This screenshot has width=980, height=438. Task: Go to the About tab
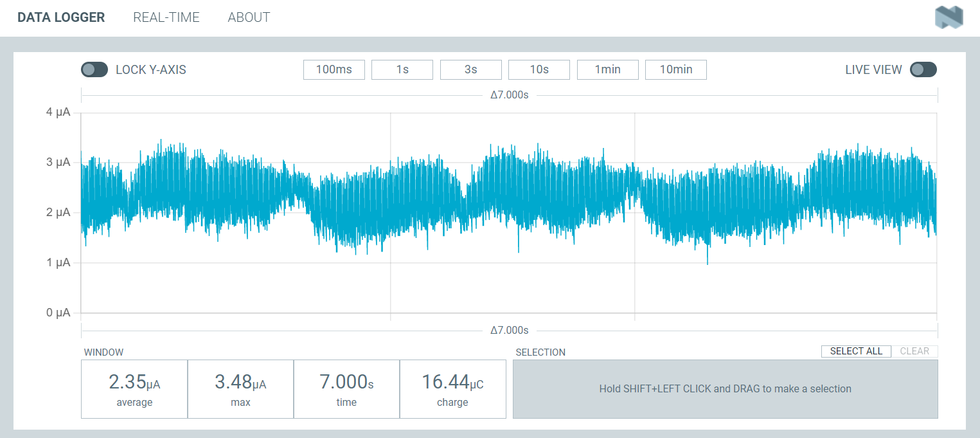249,17
